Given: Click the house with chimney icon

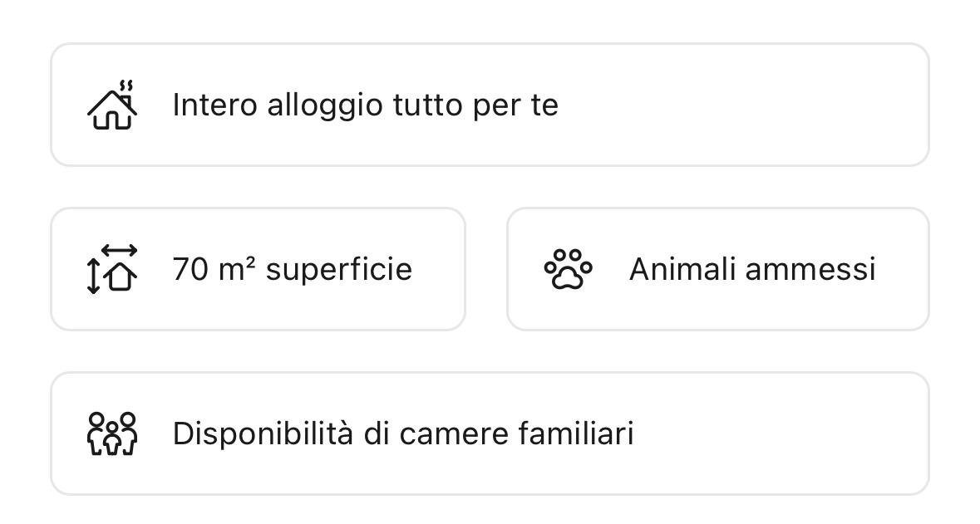Looking at the screenshot, I should tap(112, 105).
